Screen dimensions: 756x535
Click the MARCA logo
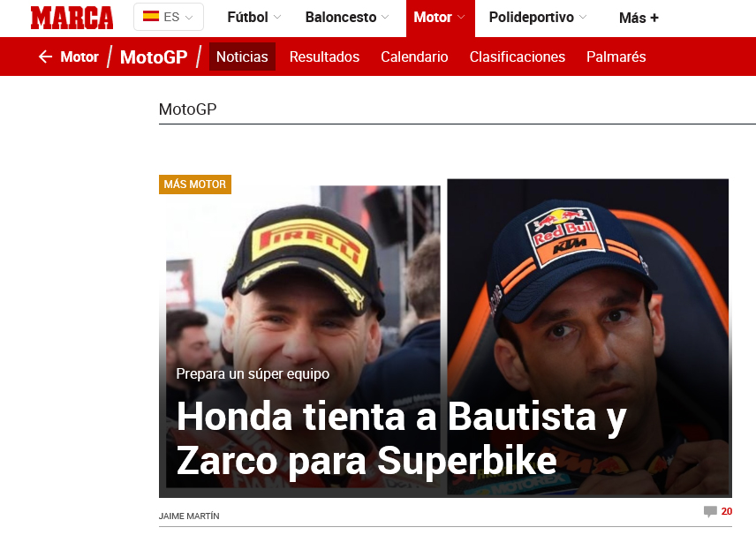[x=72, y=18]
